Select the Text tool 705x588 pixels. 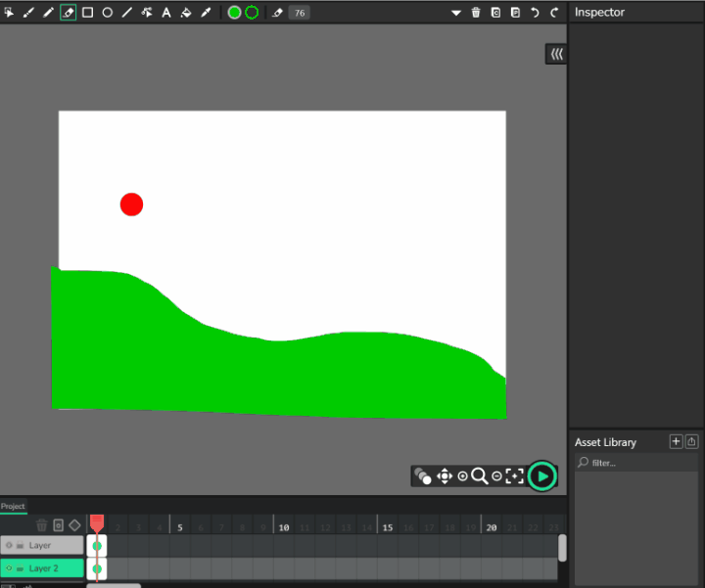166,13
